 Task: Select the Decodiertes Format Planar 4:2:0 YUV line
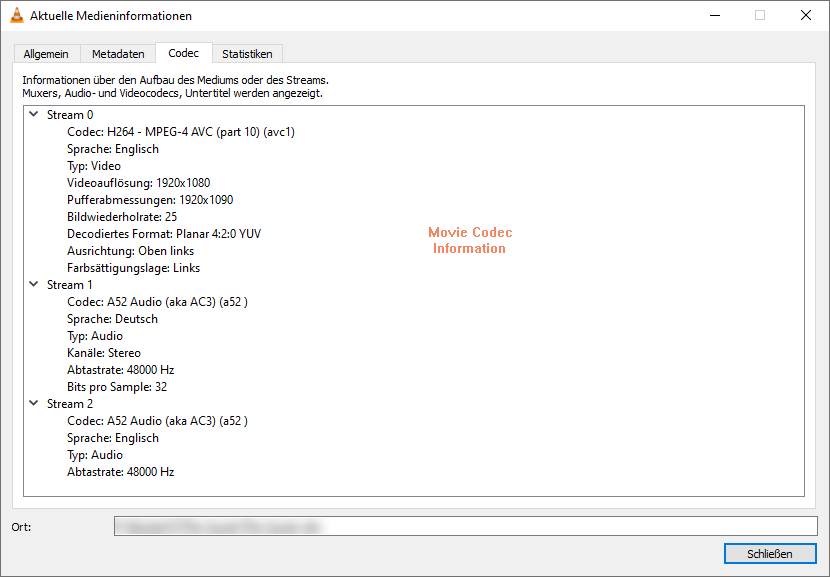(163, 233)
